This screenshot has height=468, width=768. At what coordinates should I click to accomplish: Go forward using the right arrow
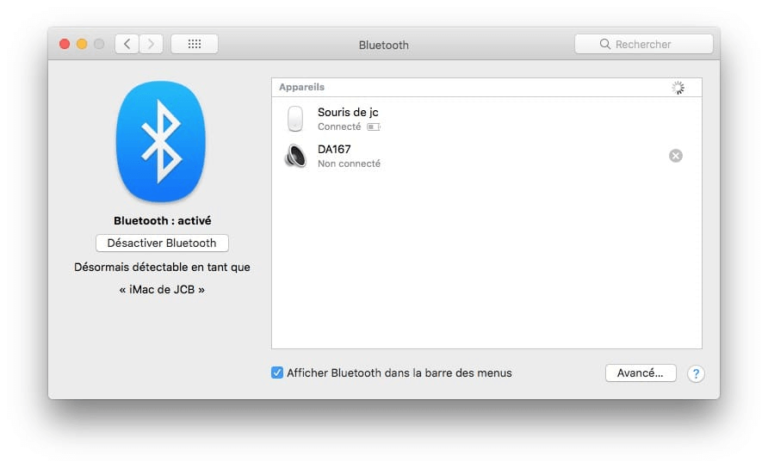click(151, 44)
